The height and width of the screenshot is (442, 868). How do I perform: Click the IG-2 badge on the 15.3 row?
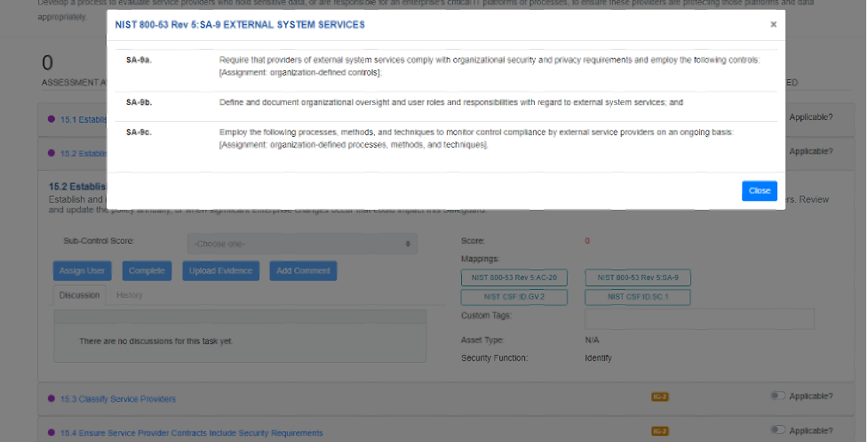point(659,398)
